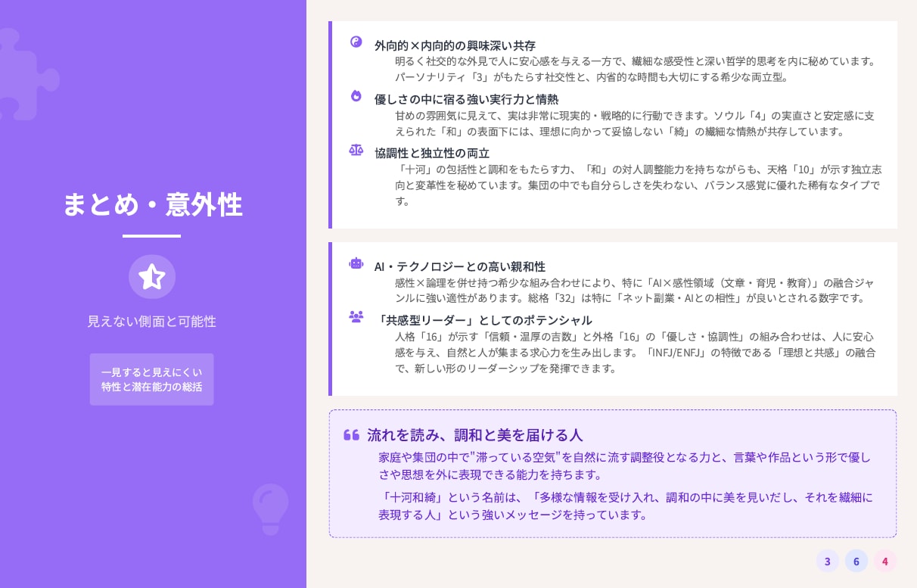Image resolution: width=917 pixels, height=588 pixels.
Task: Click the people icon beside 共感型リーダー
Action: tap(356, 316)
